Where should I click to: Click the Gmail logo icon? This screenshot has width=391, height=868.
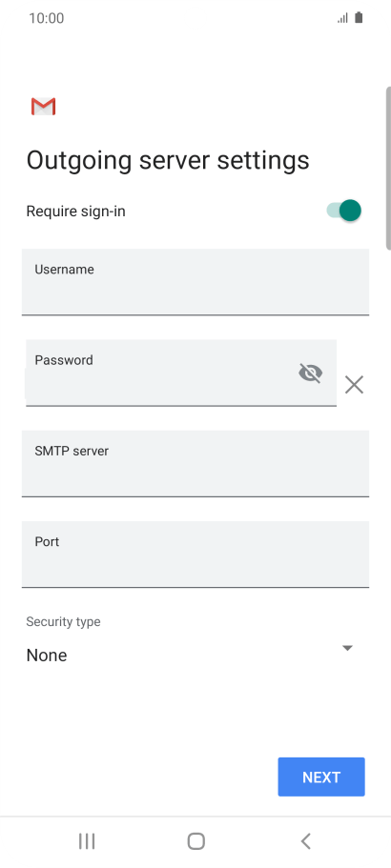43,107
